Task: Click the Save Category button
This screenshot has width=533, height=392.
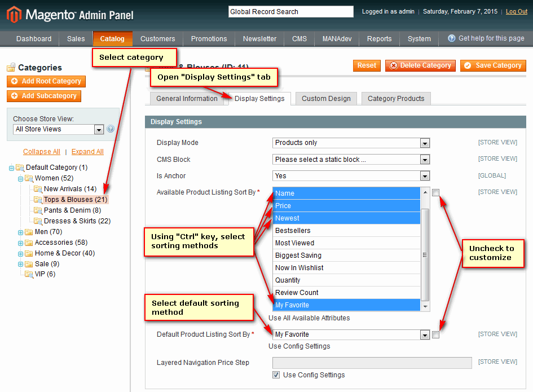Action: (x=493, y=65)
